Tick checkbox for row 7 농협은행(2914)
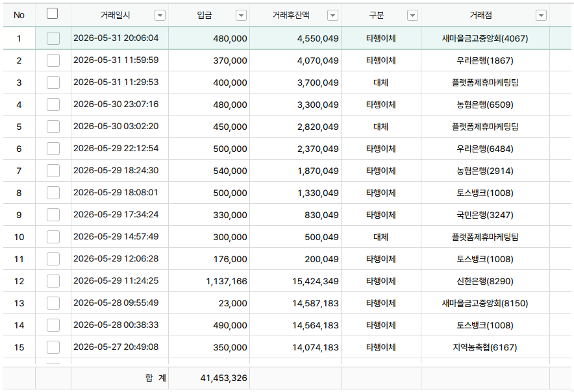574x392 pixels. coord(53,171)
